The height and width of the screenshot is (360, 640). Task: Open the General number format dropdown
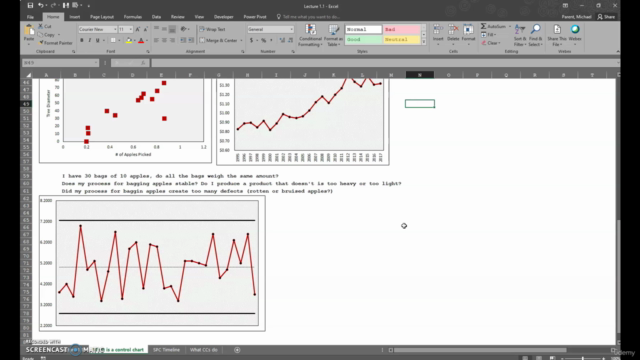point(291,29)
